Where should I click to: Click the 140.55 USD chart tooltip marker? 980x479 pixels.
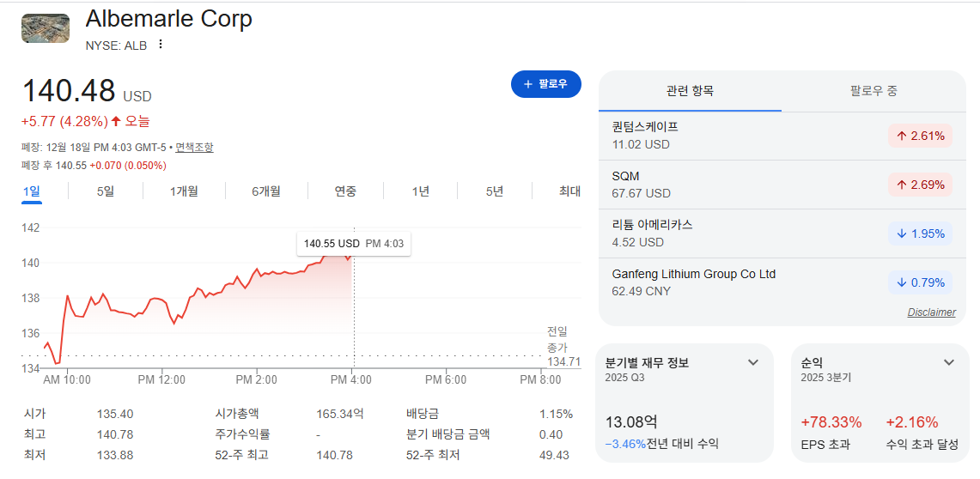(x=354, y=244)
